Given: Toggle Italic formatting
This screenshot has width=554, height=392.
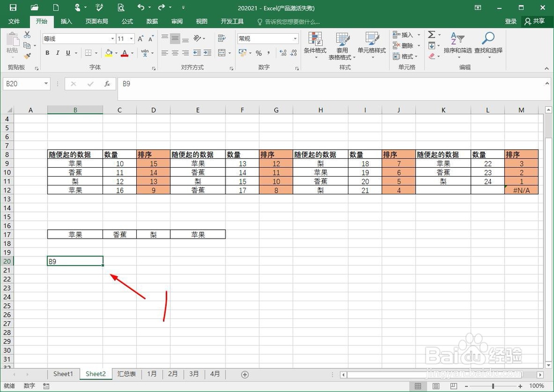Looking at the screenshot, I should tap(58, 53).
